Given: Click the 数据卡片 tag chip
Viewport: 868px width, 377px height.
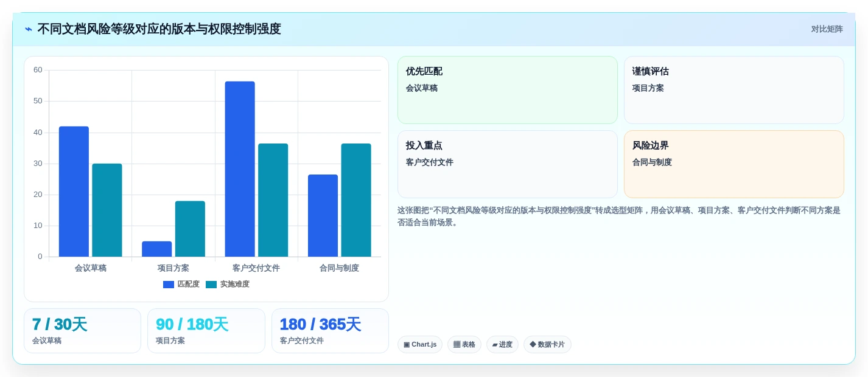Looking at the screenshot, I should coord(547,345).
